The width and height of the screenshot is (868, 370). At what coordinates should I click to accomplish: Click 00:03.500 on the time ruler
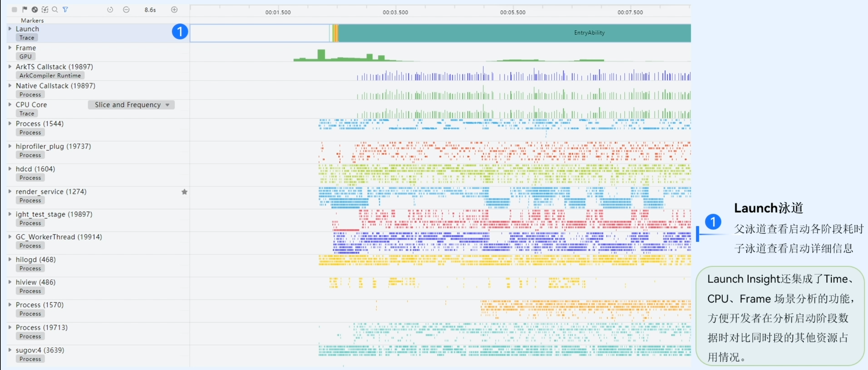pos(395,12)
